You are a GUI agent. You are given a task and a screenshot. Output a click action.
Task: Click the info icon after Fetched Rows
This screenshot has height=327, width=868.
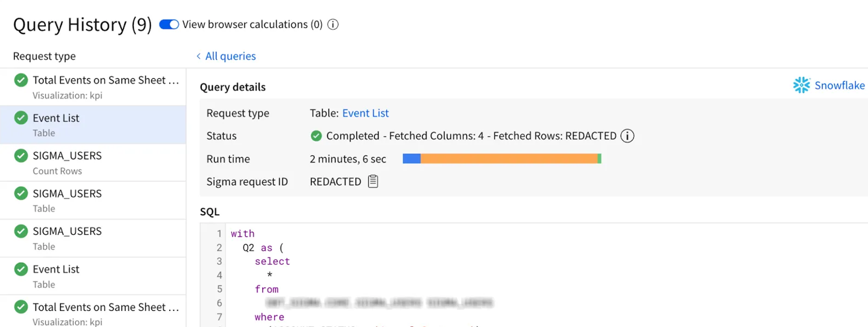pos(627,136)
